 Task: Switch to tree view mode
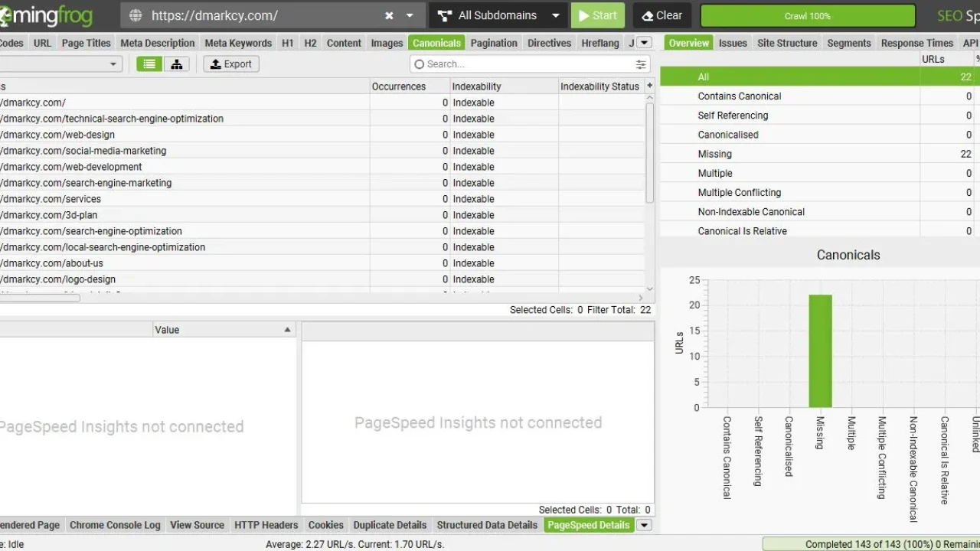coord(177,64)
